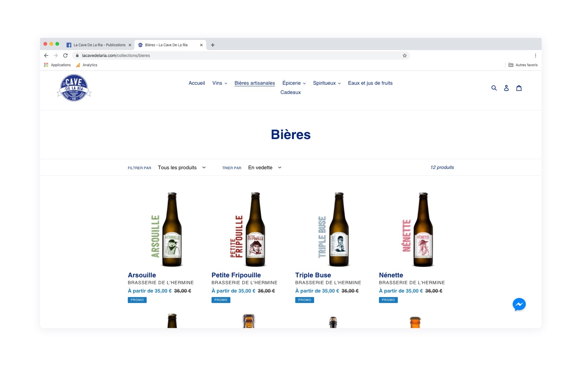The image size is (588, 366).
Task: Open the Nénette bottle image
Action: (x=418, y=230)
